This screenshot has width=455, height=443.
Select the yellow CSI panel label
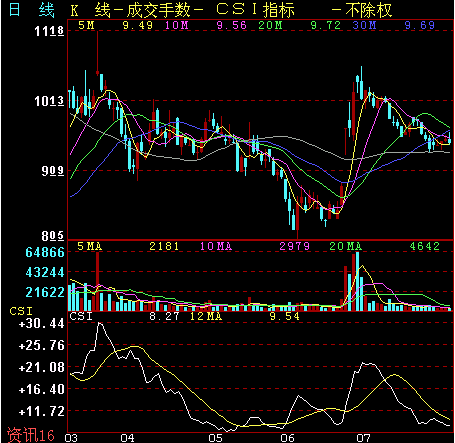click(21, 311)
